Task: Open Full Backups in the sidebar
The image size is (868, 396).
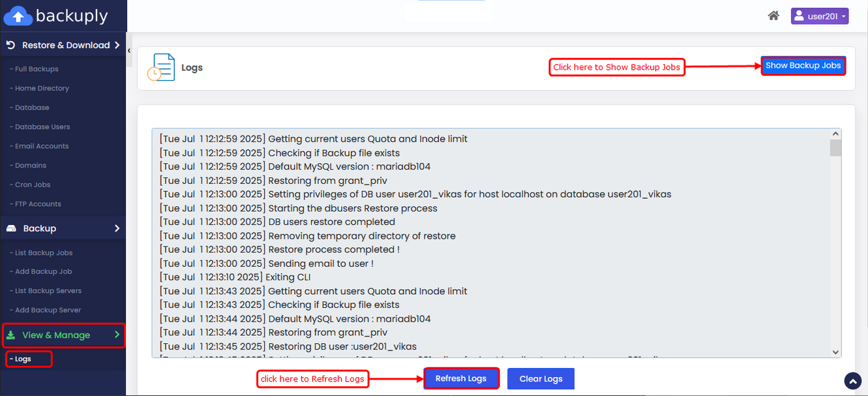Action: 37,69
